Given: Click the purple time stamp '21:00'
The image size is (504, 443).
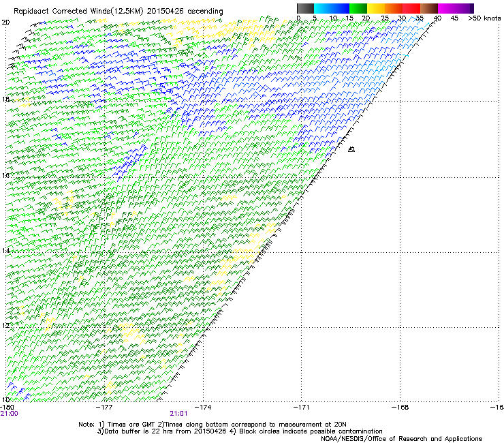Looking at the screenshot, I should [10, 414].
